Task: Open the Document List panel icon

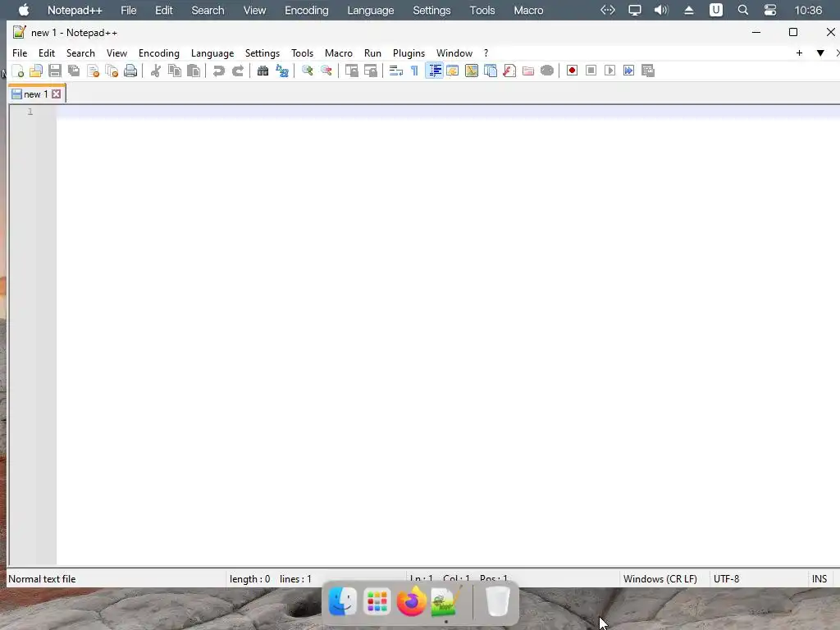Action: point(491,71)
